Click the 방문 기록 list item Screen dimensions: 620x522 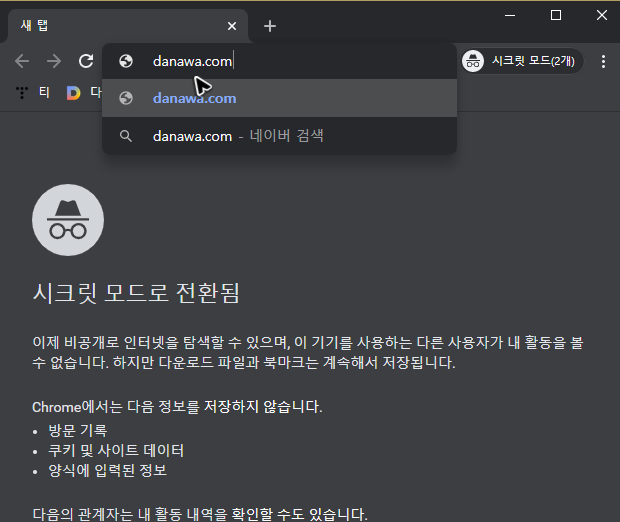coord(78,430)
